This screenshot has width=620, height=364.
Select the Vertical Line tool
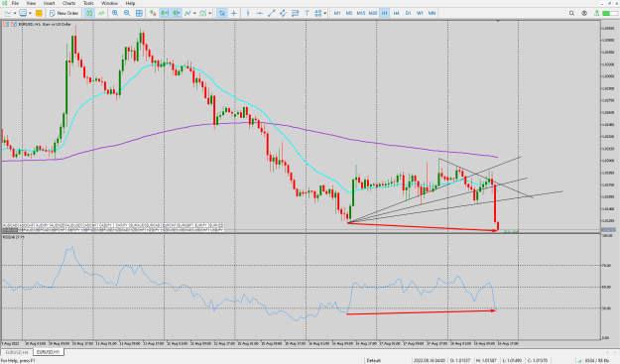248,13
